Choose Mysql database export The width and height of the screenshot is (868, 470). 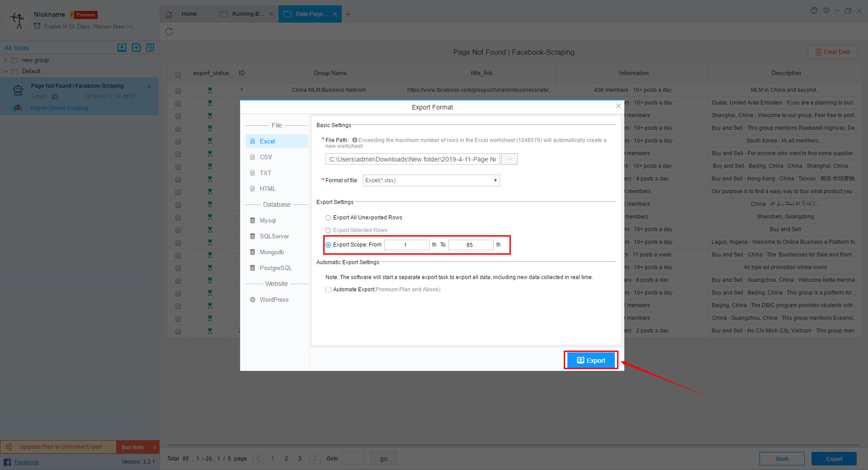(x=277, y=220)
